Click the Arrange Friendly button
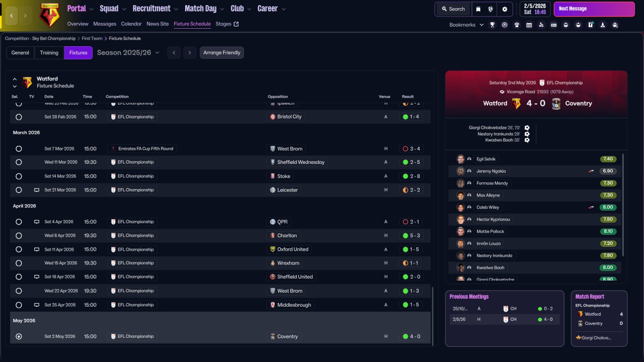The height and width of the screenshot is (362, 644). (x=222, y=53)
